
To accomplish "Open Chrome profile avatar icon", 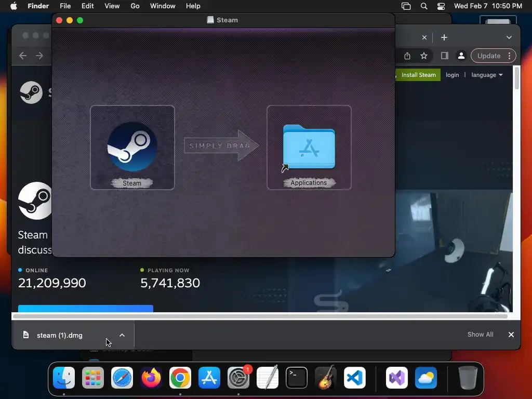I will (x=461, y=56).
